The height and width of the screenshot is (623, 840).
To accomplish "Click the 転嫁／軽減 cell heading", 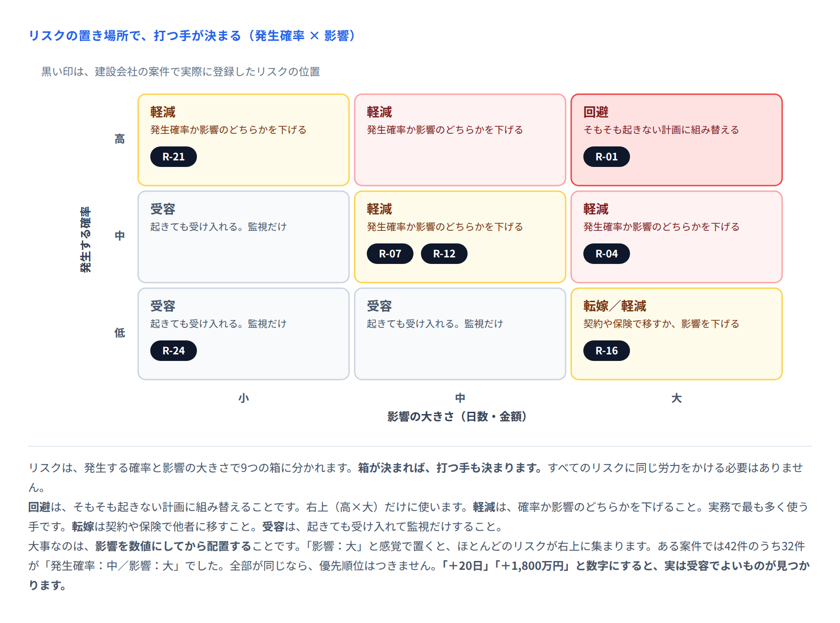I will (615, 306).
